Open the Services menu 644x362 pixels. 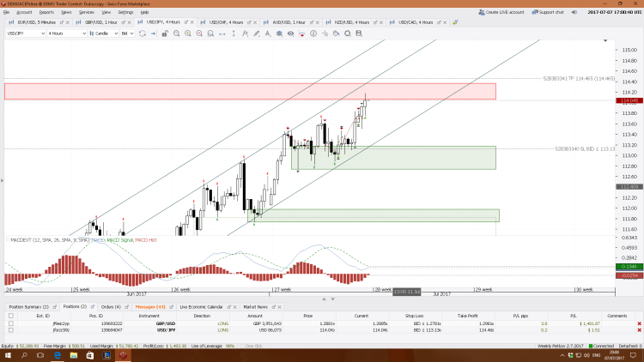[x=86, y=12]
